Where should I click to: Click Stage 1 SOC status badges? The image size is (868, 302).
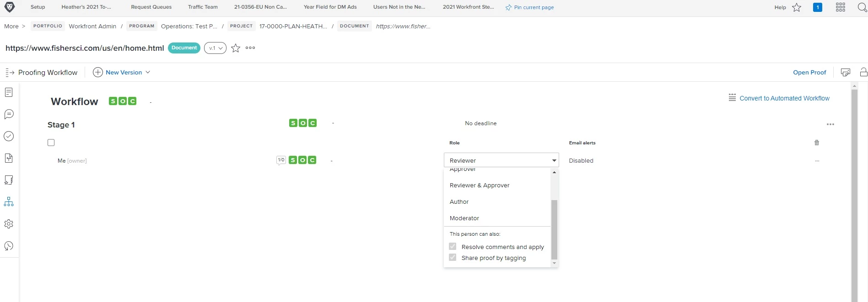[303, 123]
